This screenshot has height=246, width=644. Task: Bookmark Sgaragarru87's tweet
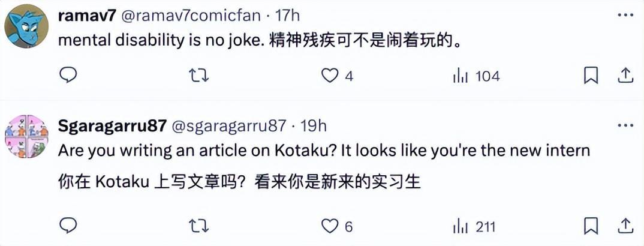591,226
